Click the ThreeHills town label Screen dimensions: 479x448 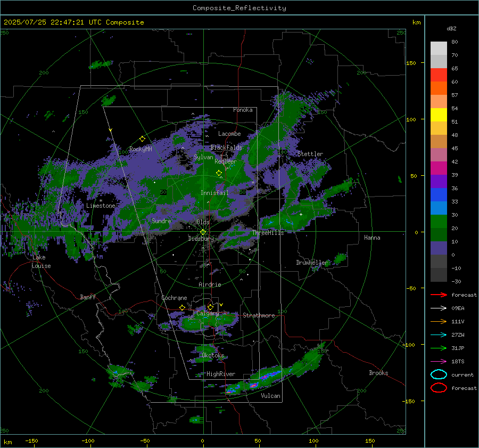(x=268, y=233)
